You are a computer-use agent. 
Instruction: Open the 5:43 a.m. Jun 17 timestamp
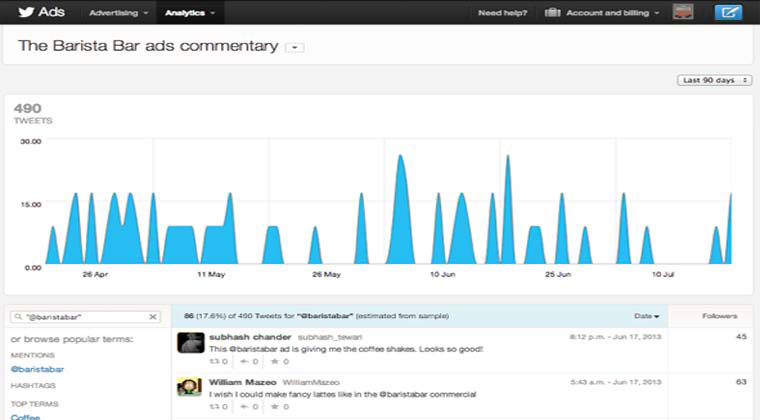[616, 382]
